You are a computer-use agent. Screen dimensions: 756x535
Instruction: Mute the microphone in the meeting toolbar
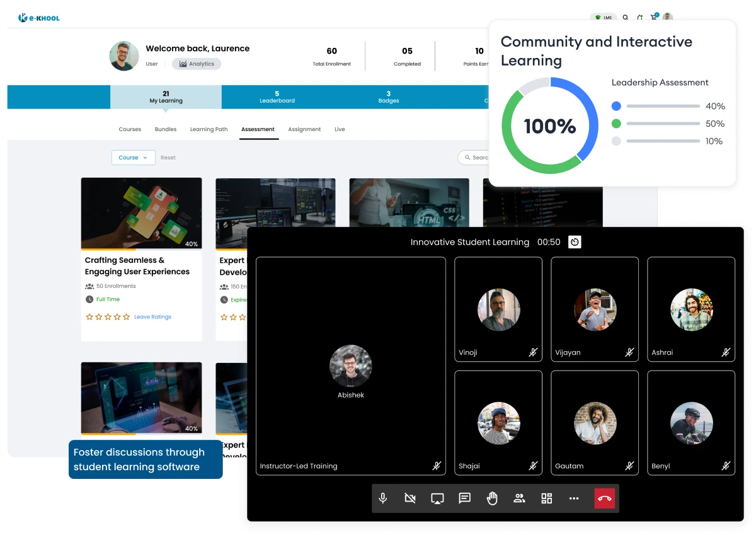(382, 498)
